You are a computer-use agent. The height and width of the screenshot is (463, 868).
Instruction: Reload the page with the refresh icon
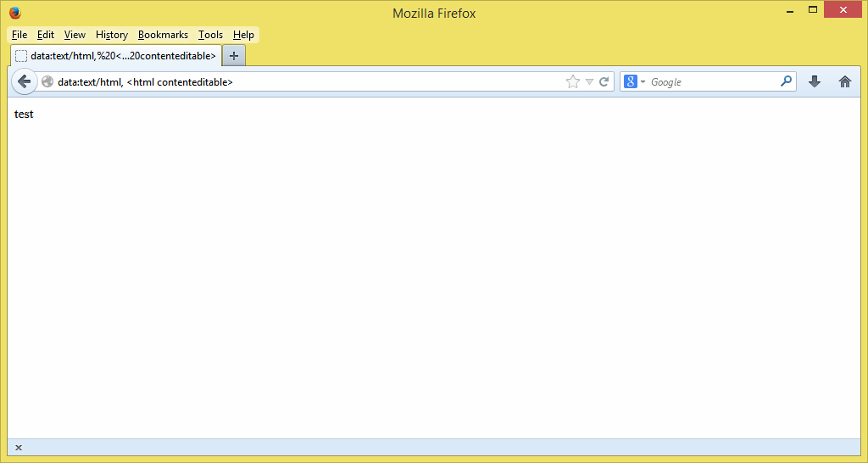pos(604,82)
